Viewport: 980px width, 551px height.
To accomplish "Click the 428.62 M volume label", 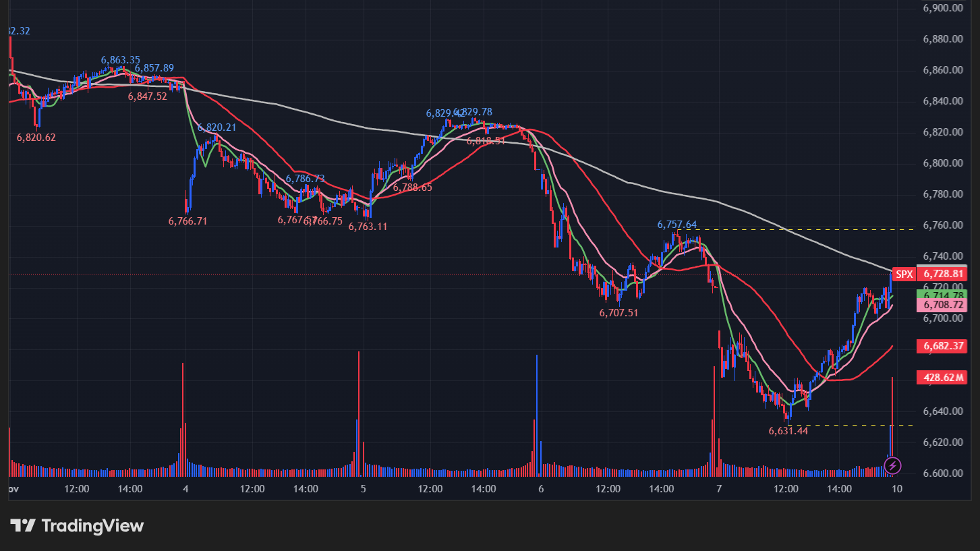I will click(943, 377).
